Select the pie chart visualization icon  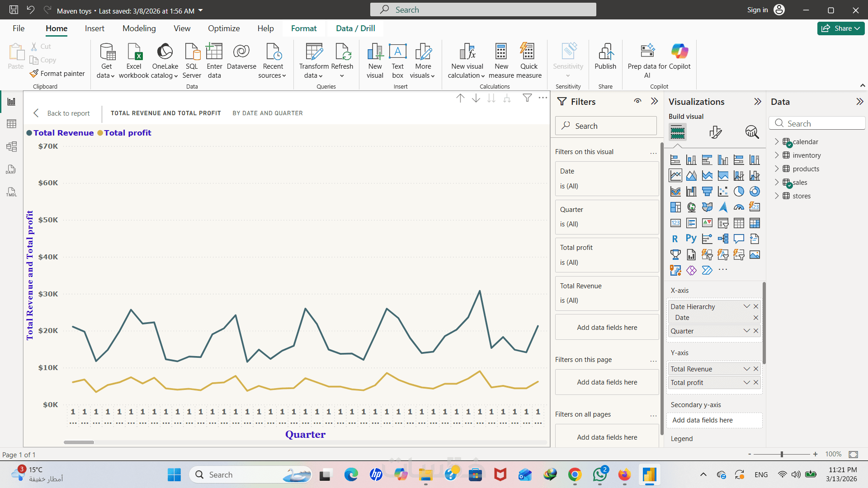[739, 192]
